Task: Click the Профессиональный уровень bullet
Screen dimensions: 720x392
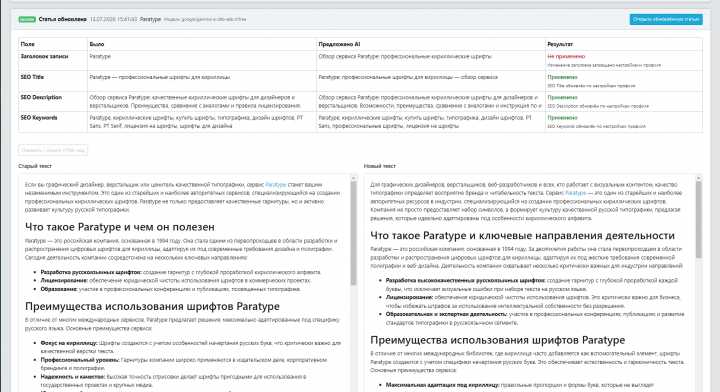Action: pyautogui.click(x=184, y=364)
